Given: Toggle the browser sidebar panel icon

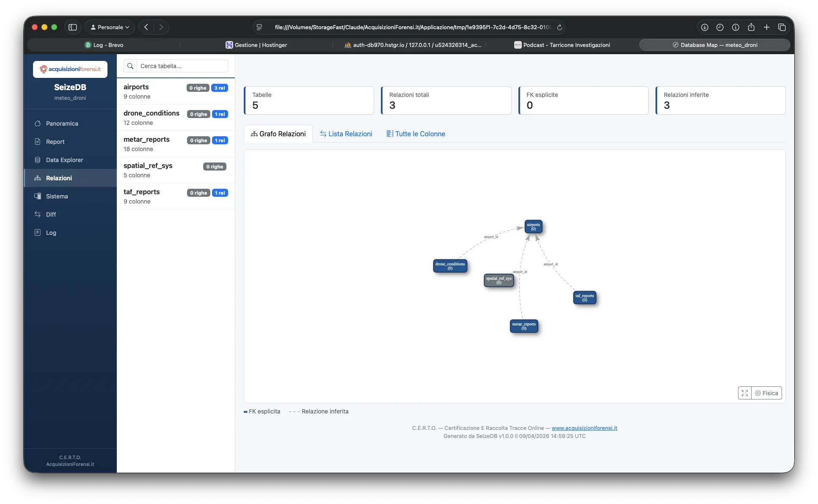Looking at the screenshot, I should click(73, 27).
